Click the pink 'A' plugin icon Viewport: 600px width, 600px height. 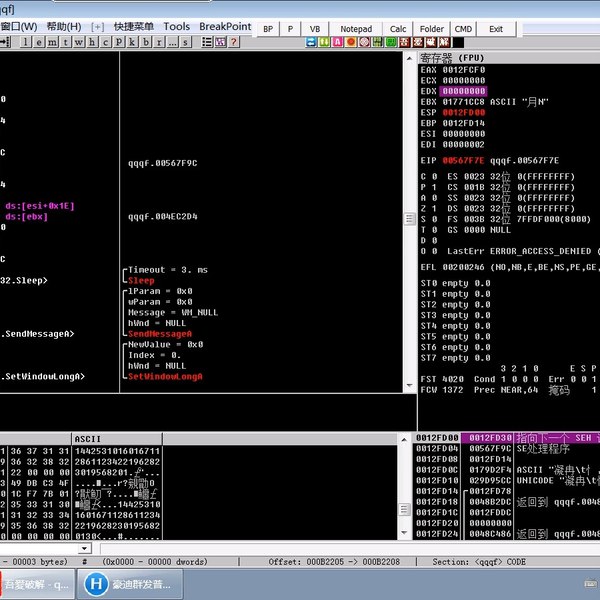point(337,42)
